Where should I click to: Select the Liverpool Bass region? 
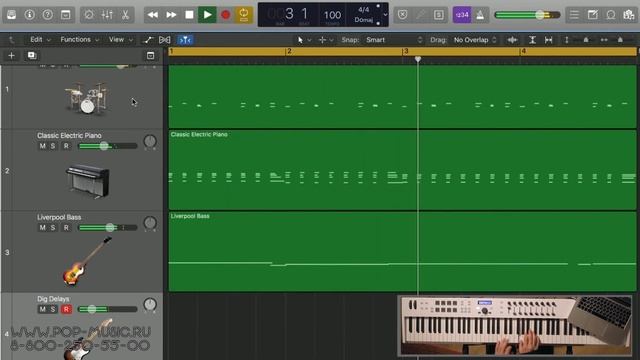coord(402,251)
